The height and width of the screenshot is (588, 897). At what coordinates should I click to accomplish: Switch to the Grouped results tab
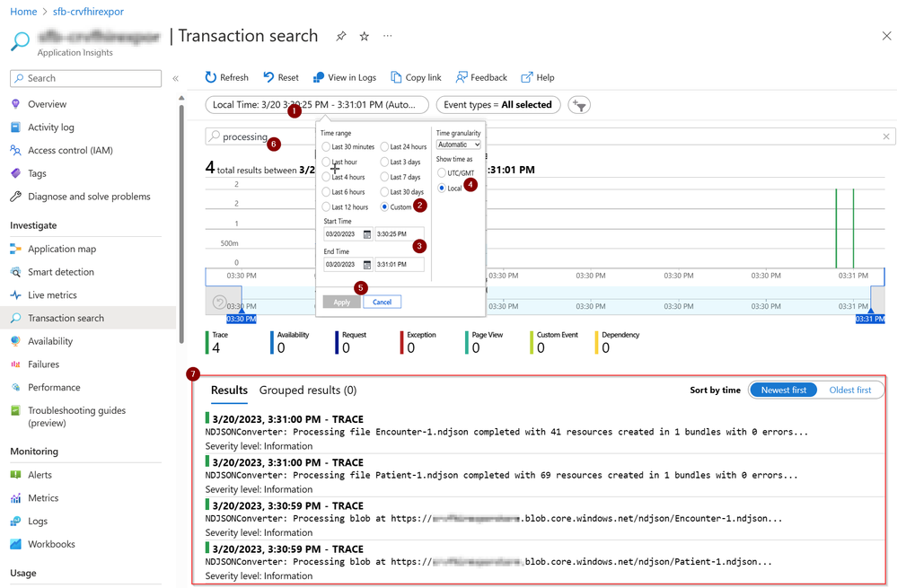308,391
